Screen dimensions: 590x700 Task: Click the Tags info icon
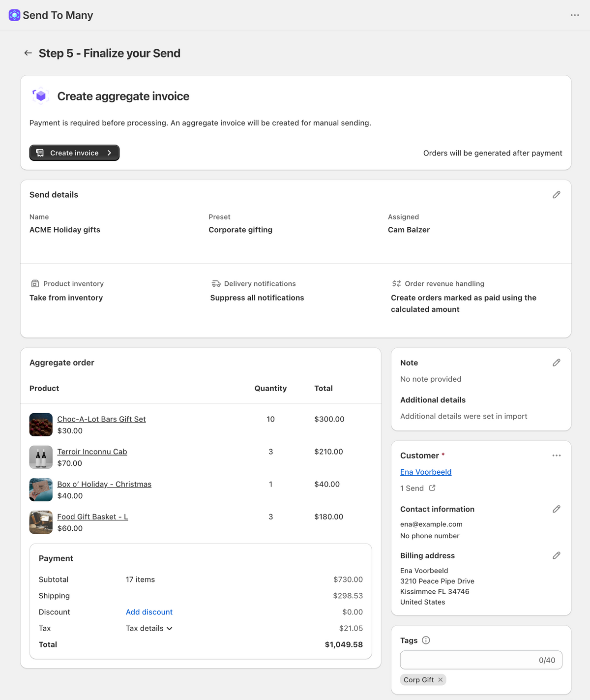[x=426, y=640]
